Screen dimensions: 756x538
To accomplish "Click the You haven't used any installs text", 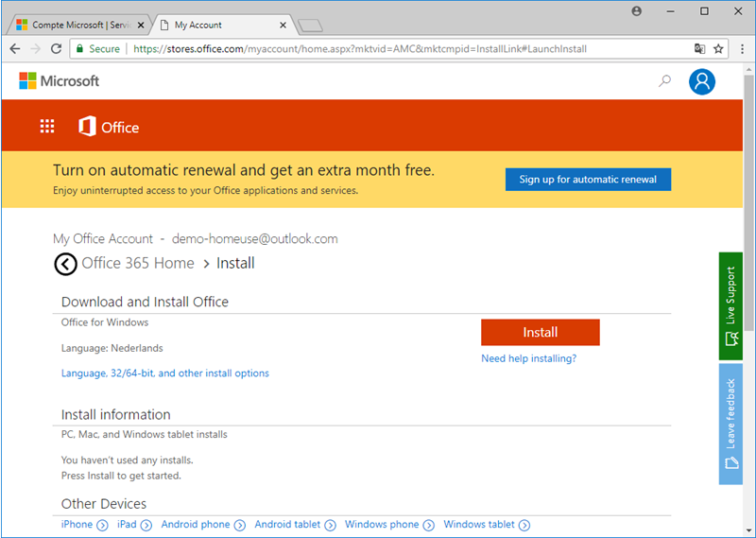I will tap(128, 460).
